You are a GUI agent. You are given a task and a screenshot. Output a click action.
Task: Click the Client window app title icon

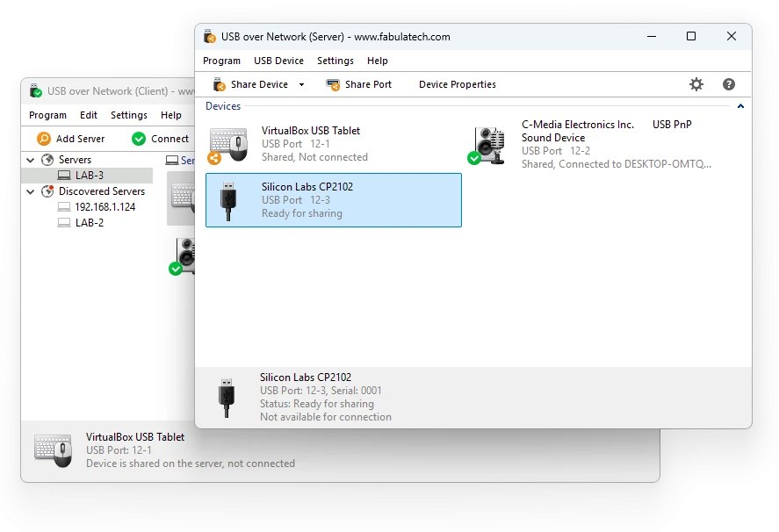pos(36,91)
